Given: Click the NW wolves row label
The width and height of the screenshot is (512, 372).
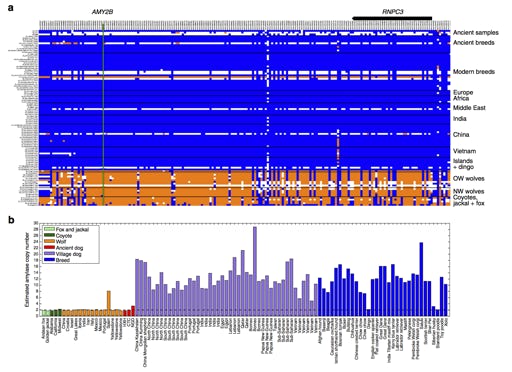Looking at the screenshot, I should click(x=468, y=191).
